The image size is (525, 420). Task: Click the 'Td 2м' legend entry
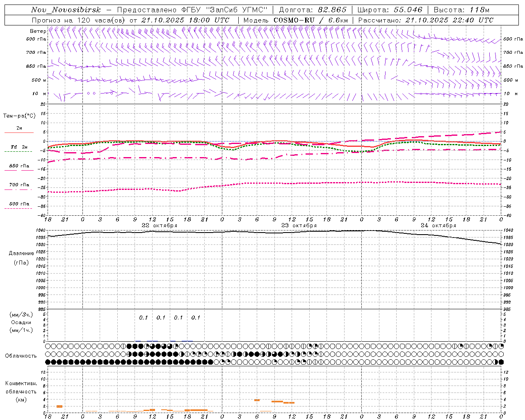pos(19,147)
